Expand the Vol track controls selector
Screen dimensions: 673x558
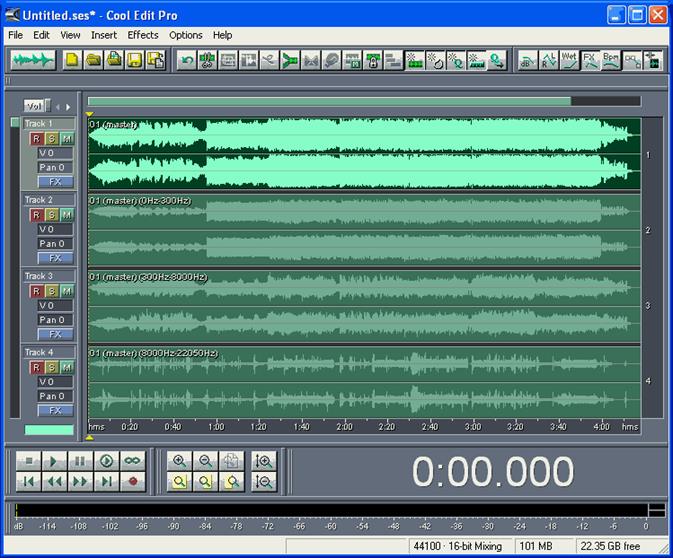[x=34, y=105]
